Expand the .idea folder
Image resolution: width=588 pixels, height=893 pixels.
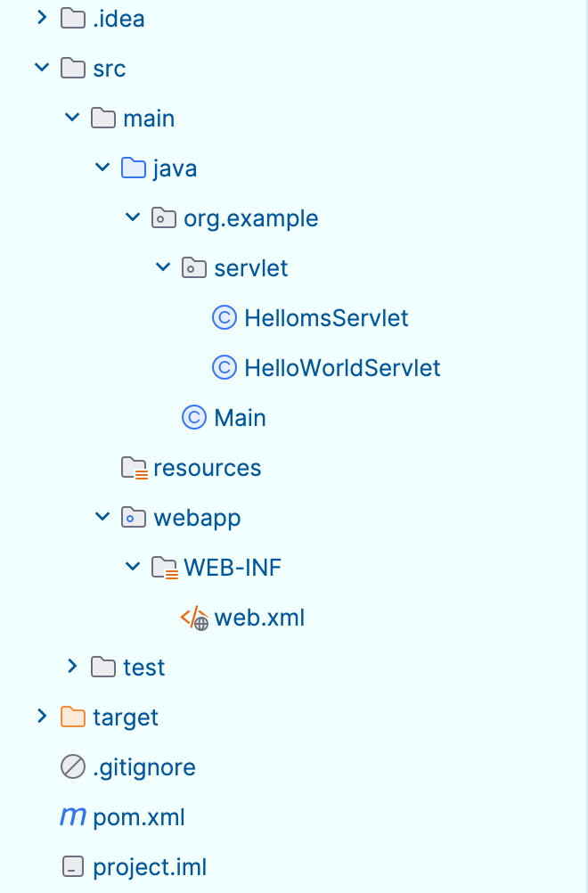click(42, 18)
